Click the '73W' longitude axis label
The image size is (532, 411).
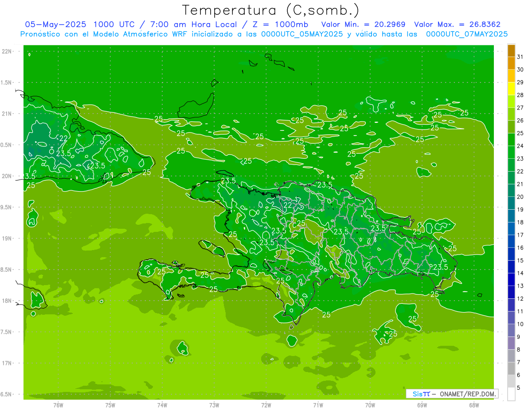pos(214,405)
